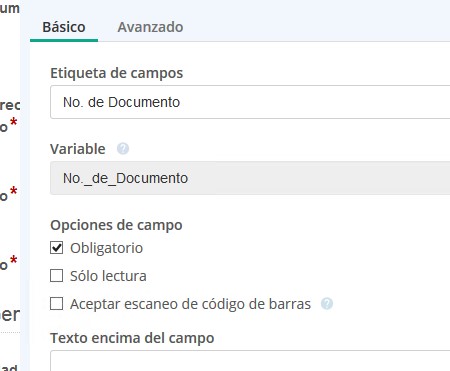The width and height of the screenshot is (450, 371).
Task: Click the help icon next to Variable
Action: tap(123, 149)
